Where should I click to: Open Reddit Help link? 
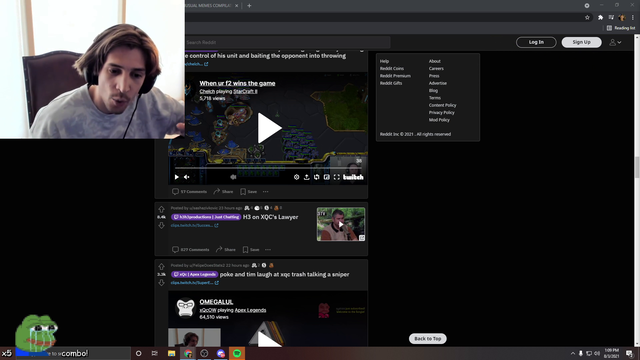tap(384, 61)
